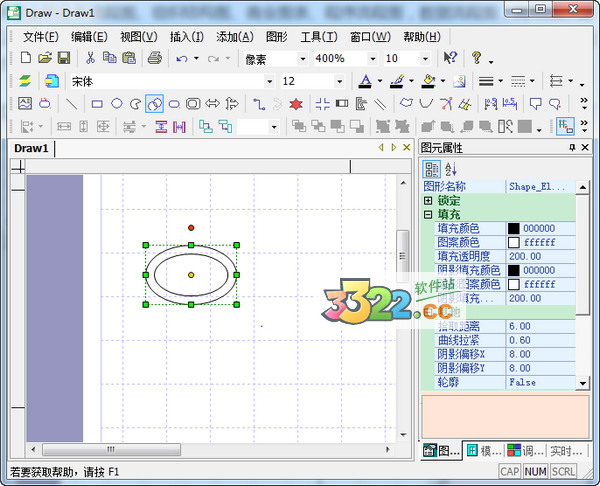Click the Cut scissors icon
This screenshot has height=486, width=600.
[90, 59]
